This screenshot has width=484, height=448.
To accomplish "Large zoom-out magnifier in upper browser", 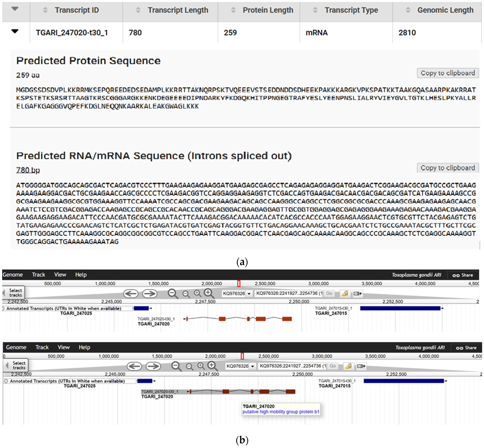I will (x=173, y=294).
